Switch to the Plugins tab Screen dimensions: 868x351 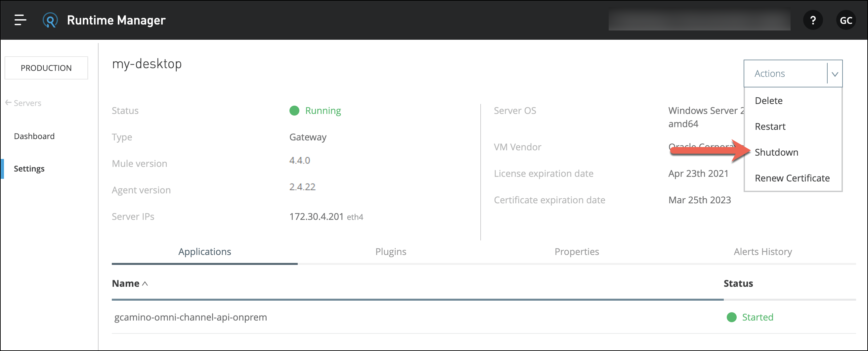391,252
